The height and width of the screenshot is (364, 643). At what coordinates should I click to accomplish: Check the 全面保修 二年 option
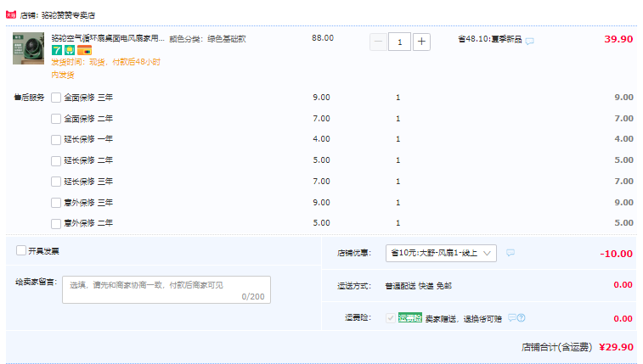(x=56, y=119)
